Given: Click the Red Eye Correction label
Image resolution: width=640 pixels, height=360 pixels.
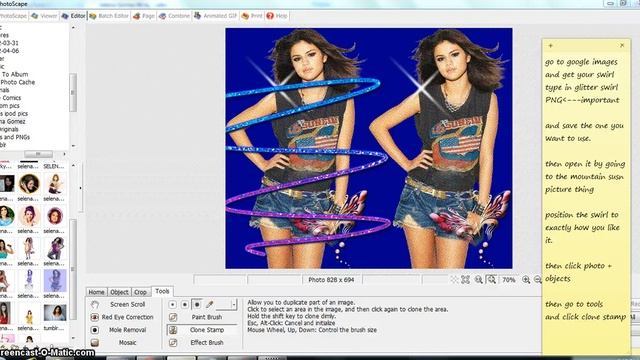Looking at the screenshot, I should click(127, 317).
